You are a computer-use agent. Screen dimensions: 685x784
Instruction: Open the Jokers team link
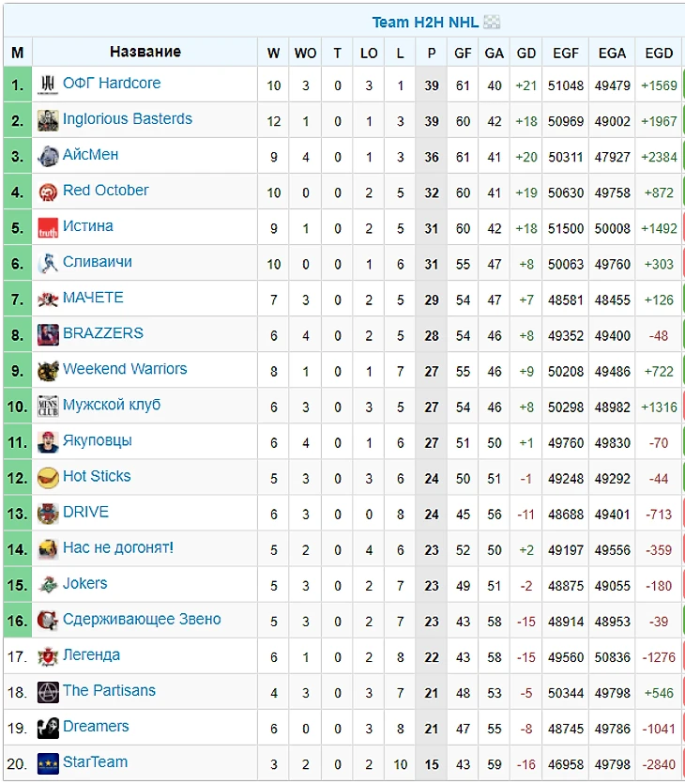coord(85,583)
